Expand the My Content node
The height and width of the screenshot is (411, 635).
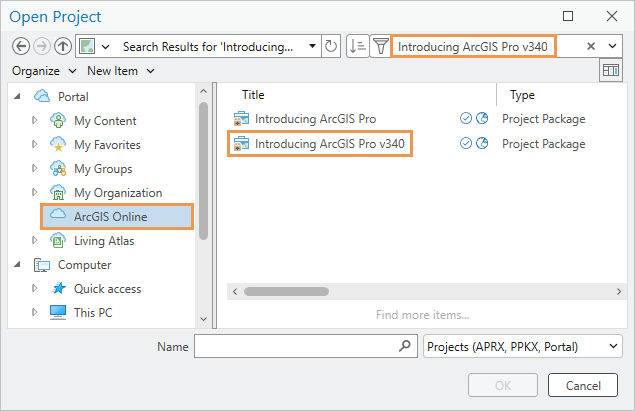(x=35, y=121)
